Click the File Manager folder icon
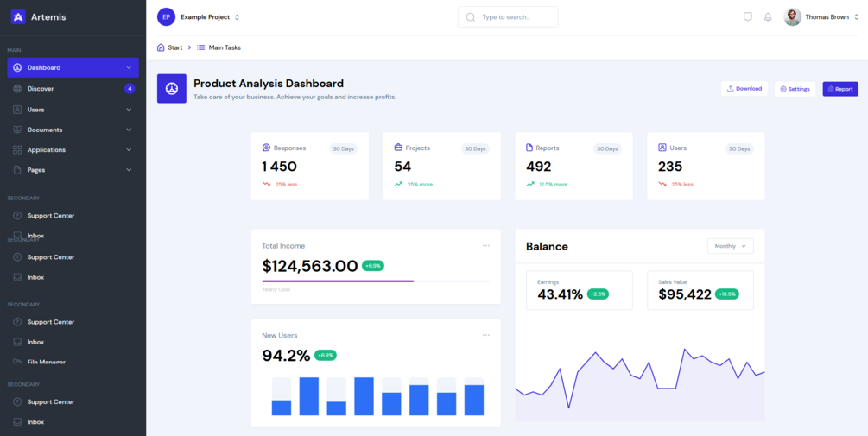 tap(17, 362)
